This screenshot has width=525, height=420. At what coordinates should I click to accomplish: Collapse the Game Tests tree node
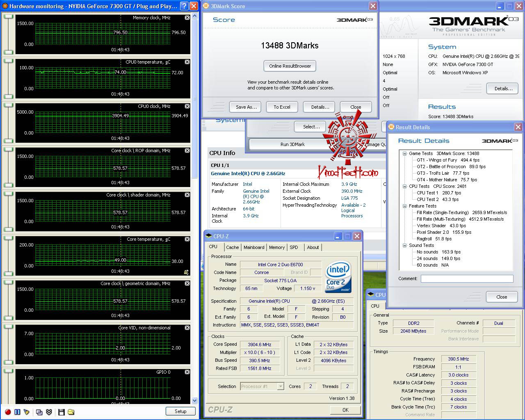click(x=404, y=153)
